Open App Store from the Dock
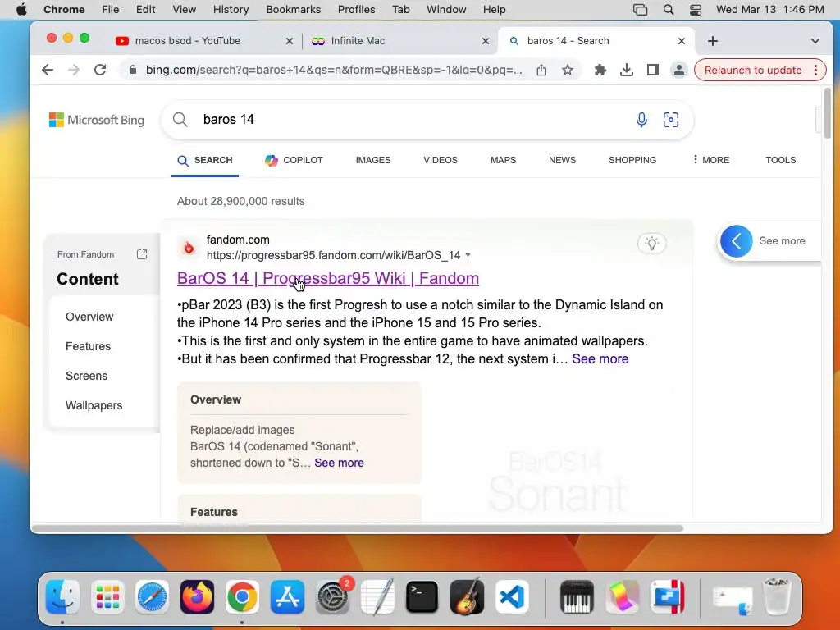This screenshot has height=630, width=840. click(287, 596)
